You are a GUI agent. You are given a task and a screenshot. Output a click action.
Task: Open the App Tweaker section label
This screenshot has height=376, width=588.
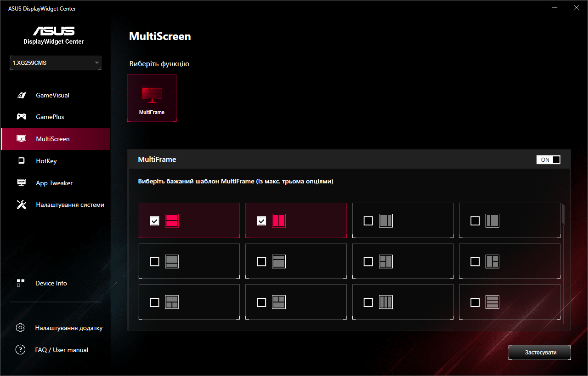pyautogui.click(x=54, y=183)
